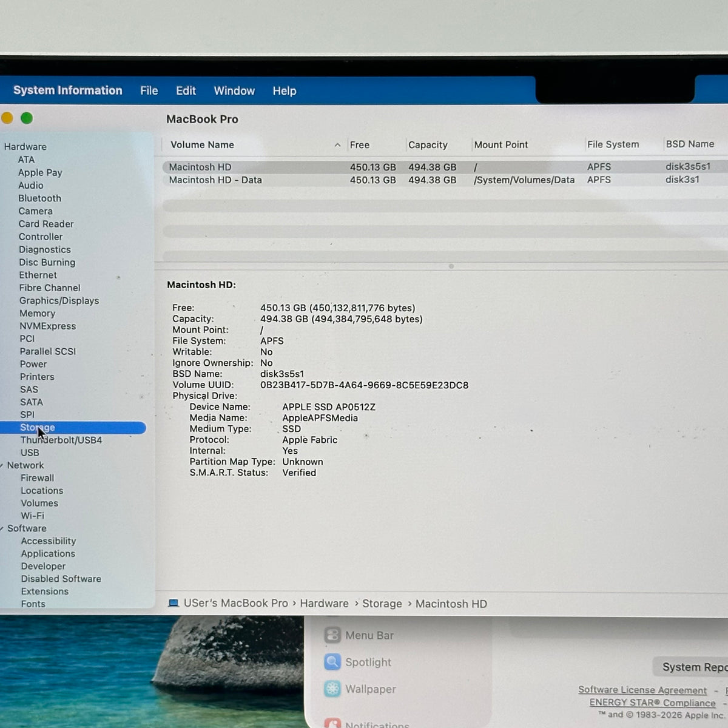Select NVMExpress in the sidebar
Image resolution: width=728 pixels, height=728 pixels.
point(47,326)
